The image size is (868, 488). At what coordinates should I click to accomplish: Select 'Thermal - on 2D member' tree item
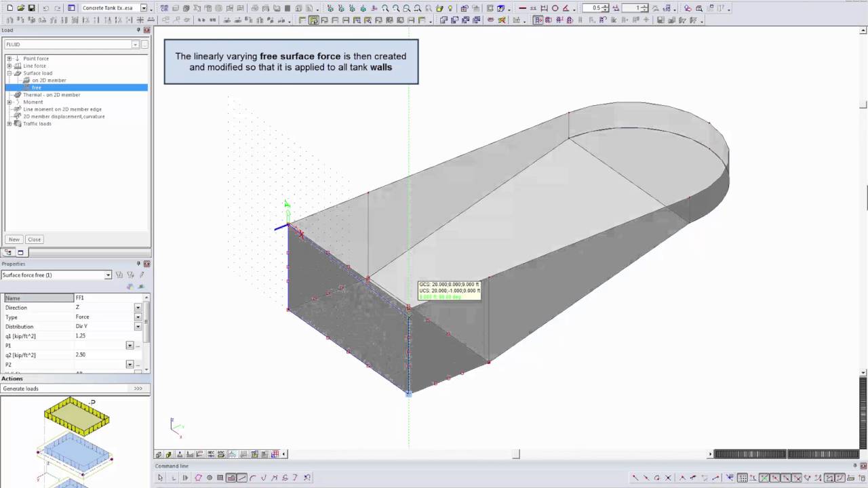point(52,95)
